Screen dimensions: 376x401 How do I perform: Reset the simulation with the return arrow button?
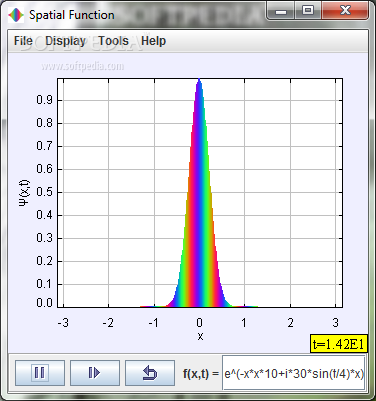coord(150,373)
